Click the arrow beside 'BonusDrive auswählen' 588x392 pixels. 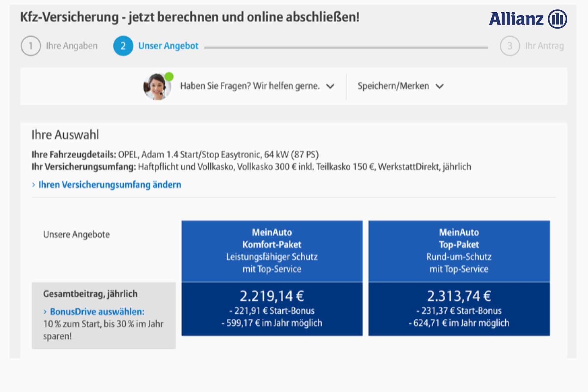[x=45, y=312]
